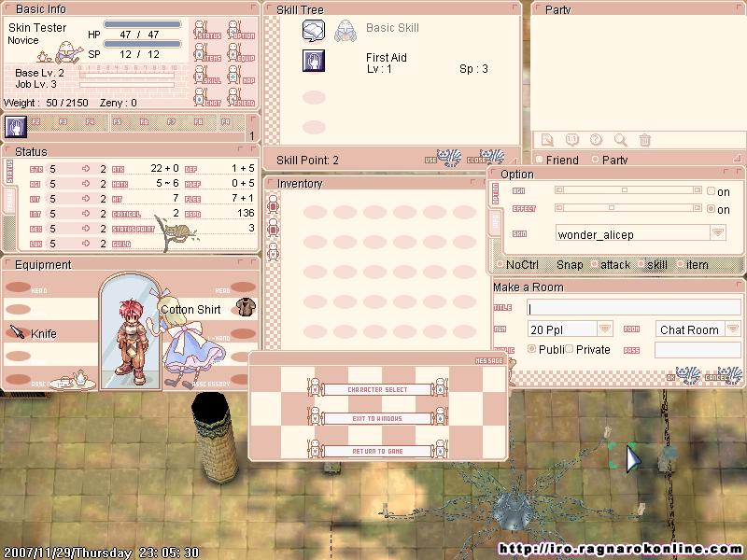Viewport: 747px width, 560px height.
Task: Click the room PASS input field
Action: [698, 349]
